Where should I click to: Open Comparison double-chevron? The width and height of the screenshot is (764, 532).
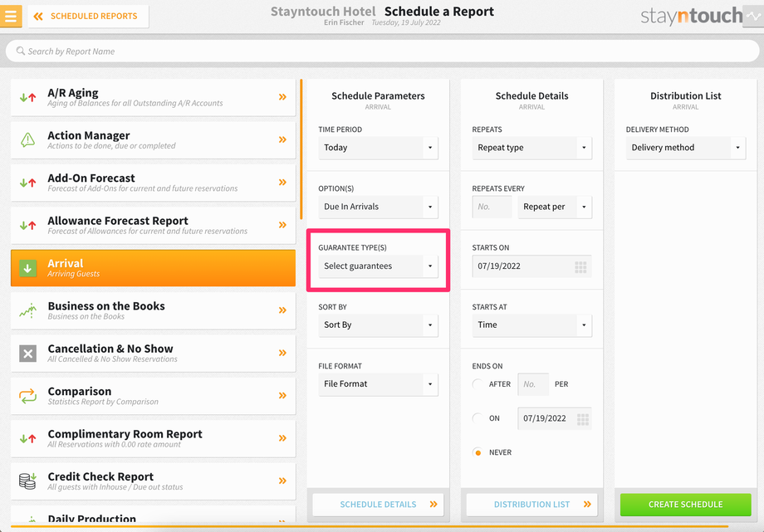point(282,396)
